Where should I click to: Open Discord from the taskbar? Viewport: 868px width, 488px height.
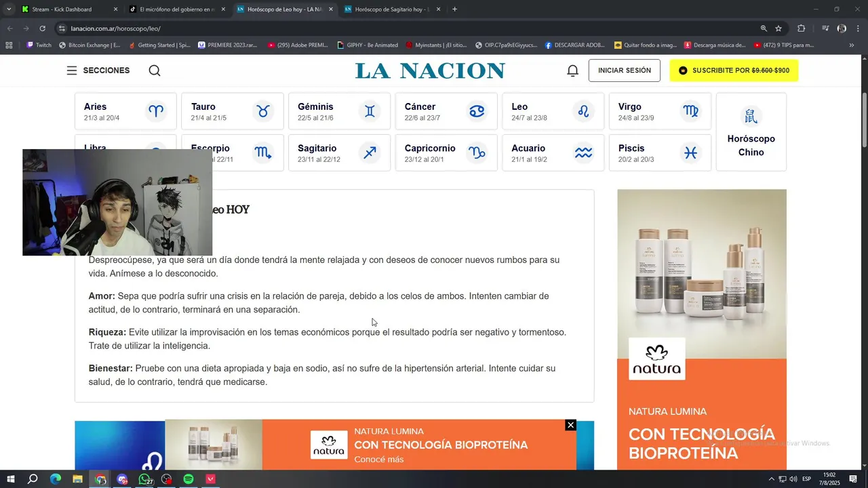122,479
